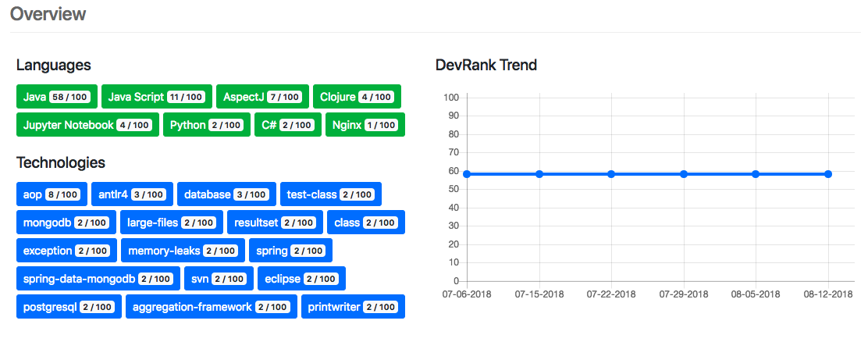Click the test-class 2/100 tag
Viewport: 868px width, 342px height.
click(331, 194)
